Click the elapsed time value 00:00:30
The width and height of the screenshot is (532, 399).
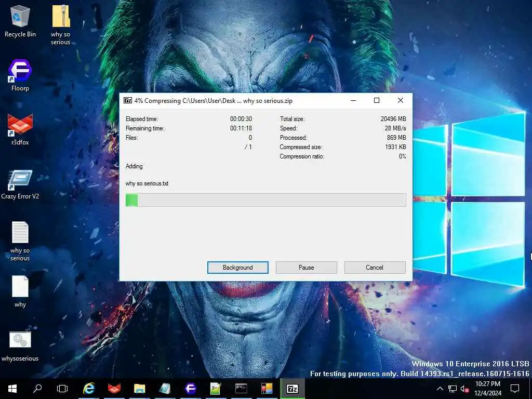[x=241, y=119]
